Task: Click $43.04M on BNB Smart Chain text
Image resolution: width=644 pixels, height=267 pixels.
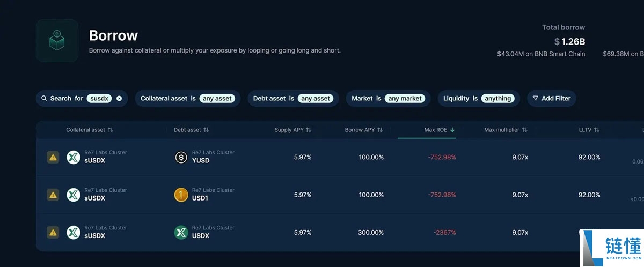Action: click(541, 54)
